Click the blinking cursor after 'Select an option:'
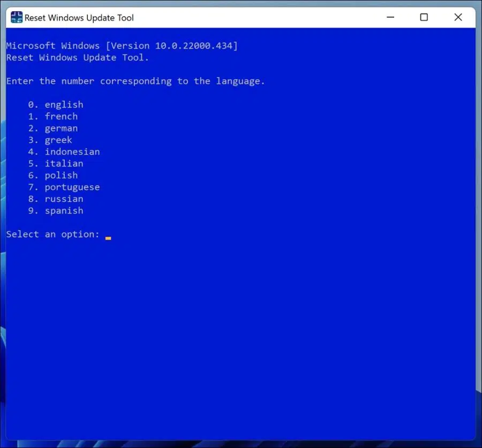Viewport: 482px width, 448px height. click(x=108, y=238)
